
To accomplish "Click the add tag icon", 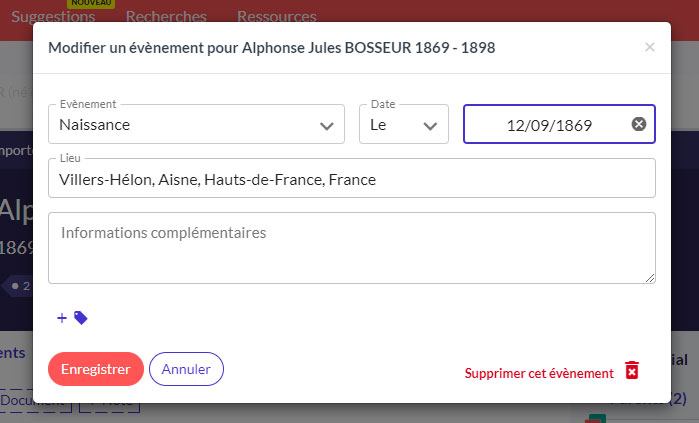I will pos(72,318).
